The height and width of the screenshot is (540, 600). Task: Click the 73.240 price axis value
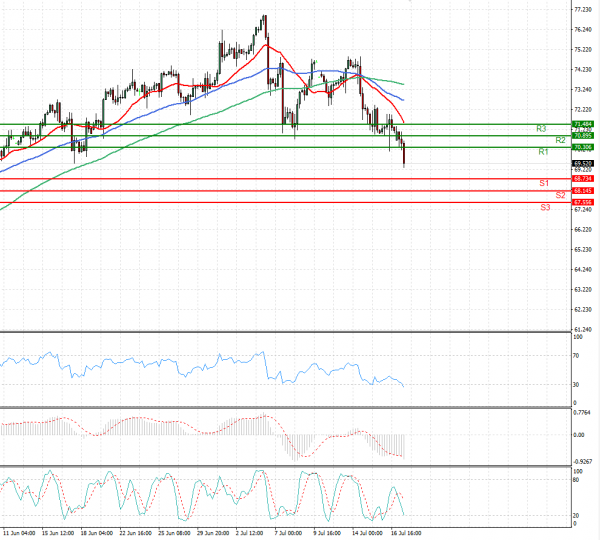click(x=583, y=90)
